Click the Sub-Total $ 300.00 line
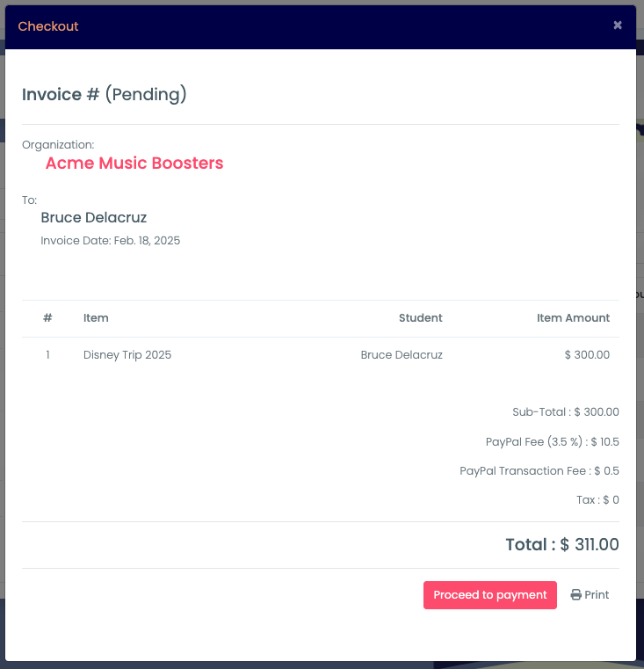This screenshot has height=669, width=644. tap(566, 412)
